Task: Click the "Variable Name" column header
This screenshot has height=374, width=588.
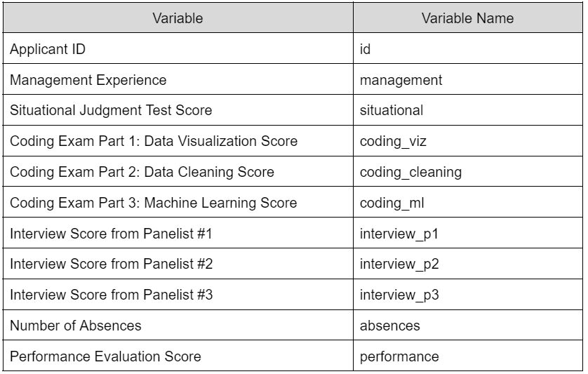Action: coord(467,19)
